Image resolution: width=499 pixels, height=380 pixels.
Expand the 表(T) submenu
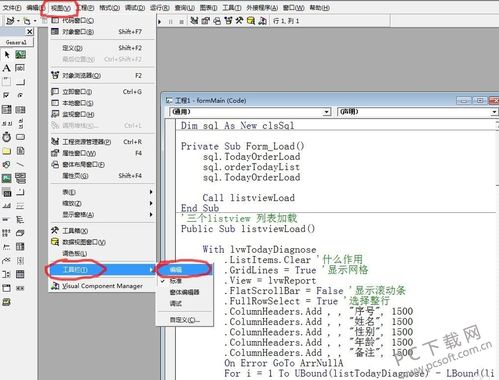[x=102, y=192]
